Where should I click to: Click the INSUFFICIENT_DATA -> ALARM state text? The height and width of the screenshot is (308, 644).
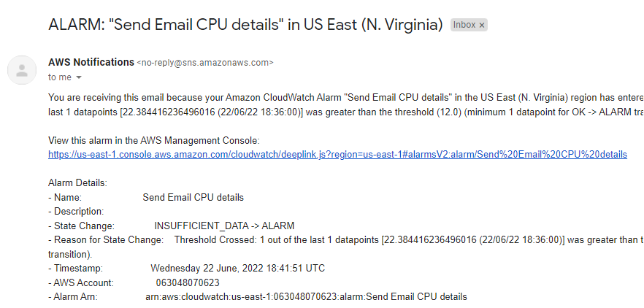coord(224,226)
